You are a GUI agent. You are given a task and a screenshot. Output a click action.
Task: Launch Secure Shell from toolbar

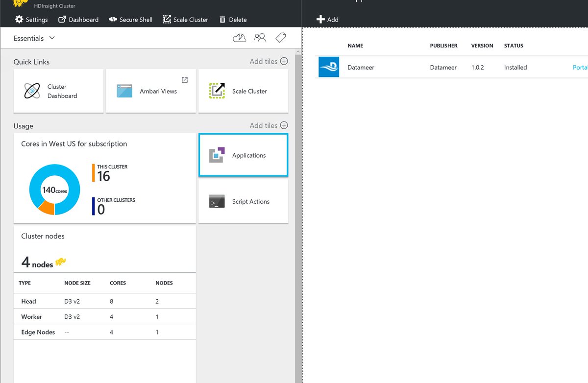130,20
